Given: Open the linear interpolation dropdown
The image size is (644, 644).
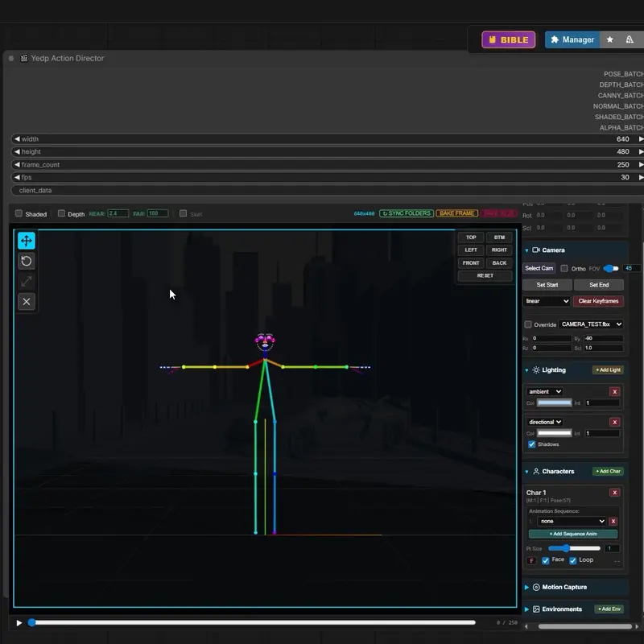Looking at the screenshot, I should pos(547,301).
